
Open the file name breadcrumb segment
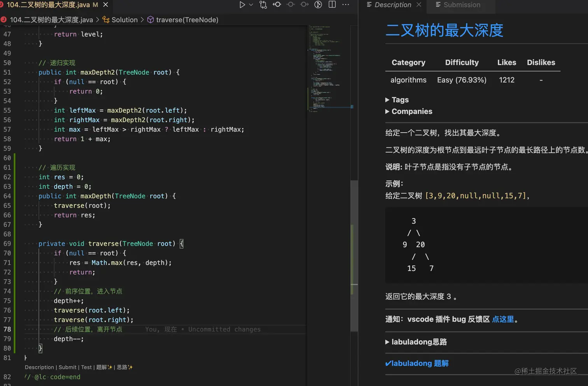(x=51, y=20)
